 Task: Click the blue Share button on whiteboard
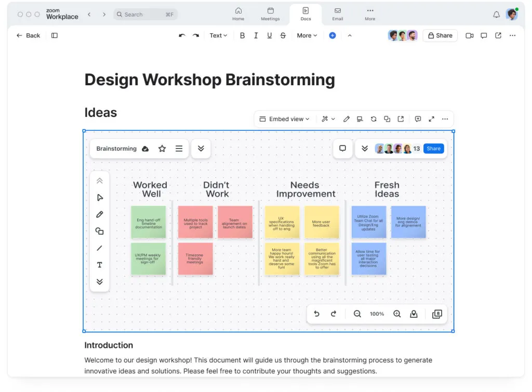(x=433, y=148)
